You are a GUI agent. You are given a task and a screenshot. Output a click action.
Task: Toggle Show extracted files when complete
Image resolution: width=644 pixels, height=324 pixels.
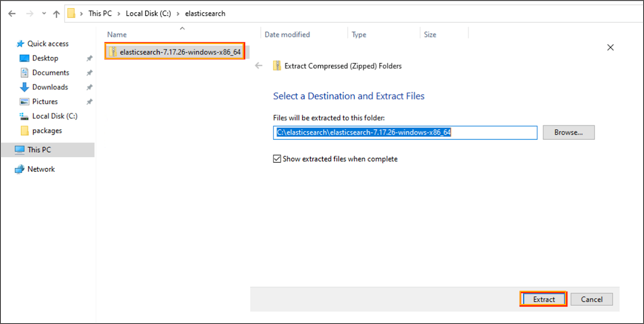[x=277, y=159]
